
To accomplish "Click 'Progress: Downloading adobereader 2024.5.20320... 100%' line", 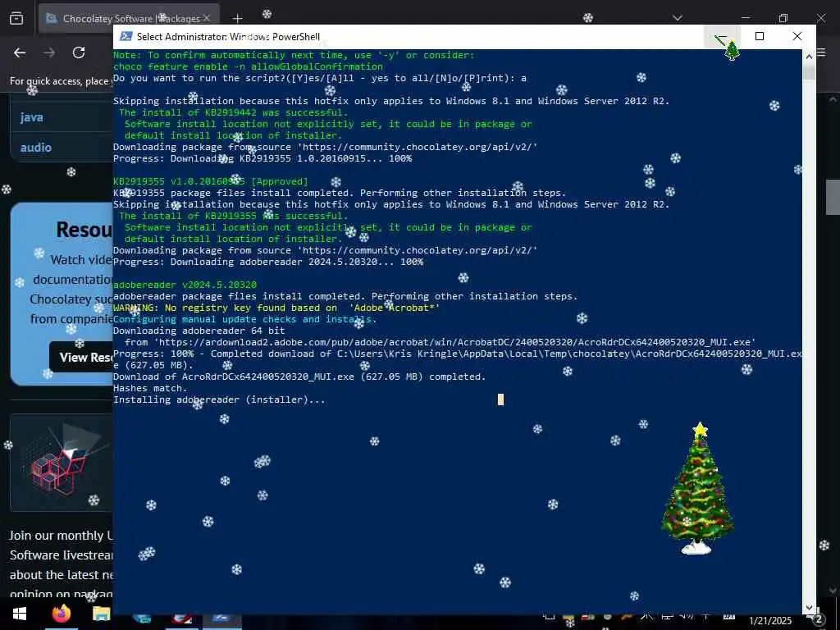I will 268,262.
